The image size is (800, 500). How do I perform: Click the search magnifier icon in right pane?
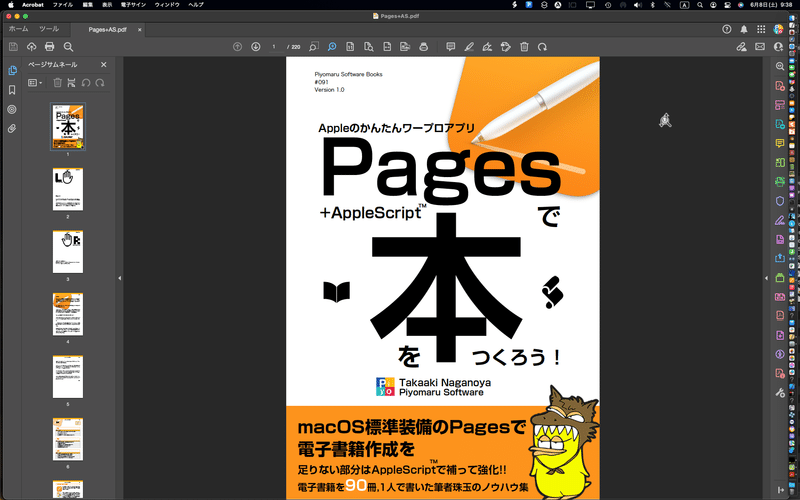pyautogui.click(x=780, y=66)
